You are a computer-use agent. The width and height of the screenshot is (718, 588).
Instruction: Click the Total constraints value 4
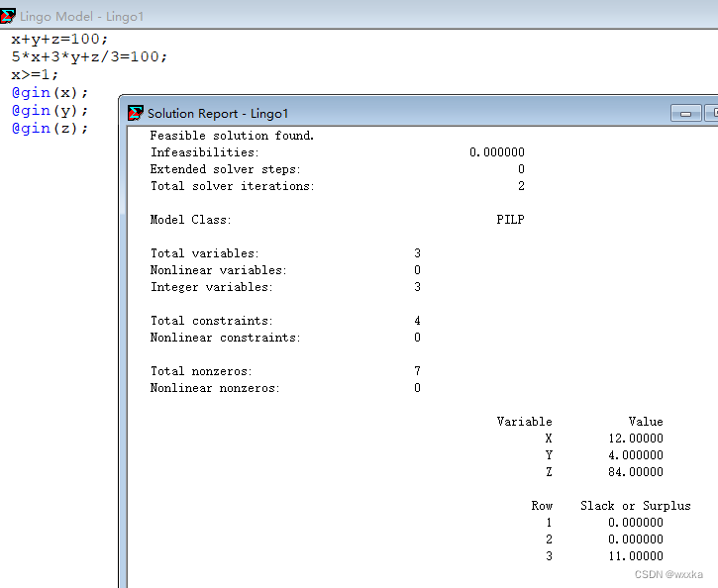(417, 321)
